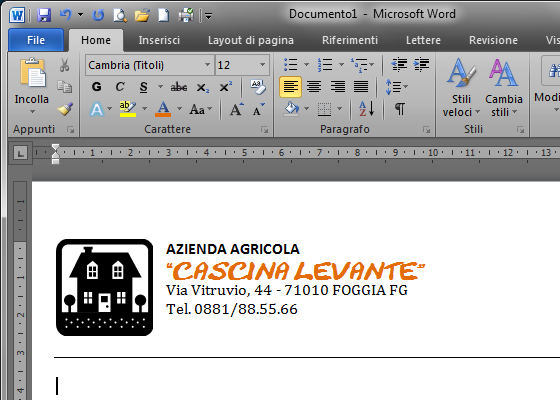
Task: Open the Riferimenti tab
Action: [x=350, y=40]
